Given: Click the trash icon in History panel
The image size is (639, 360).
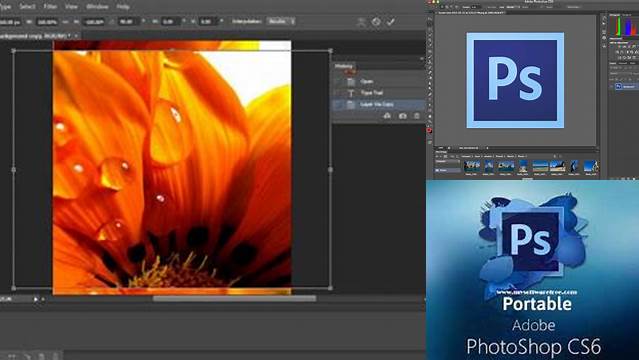Looking at the screenshot, I should tap(417, 116).
